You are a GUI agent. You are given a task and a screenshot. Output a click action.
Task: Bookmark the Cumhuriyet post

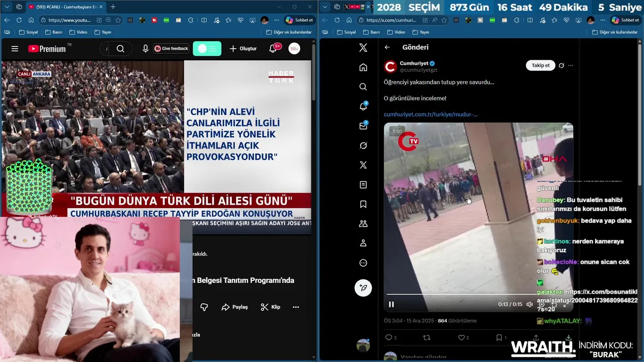499,338
